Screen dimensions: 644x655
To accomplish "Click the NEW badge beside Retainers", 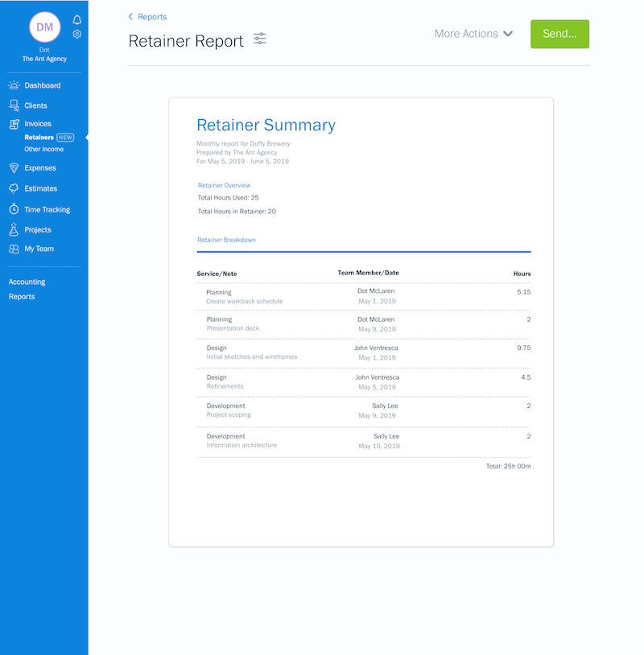I will click(65, 138).
